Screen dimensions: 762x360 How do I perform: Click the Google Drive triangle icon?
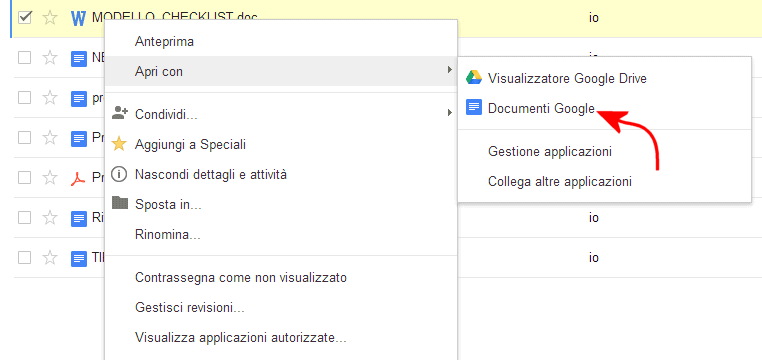[473, 77]
